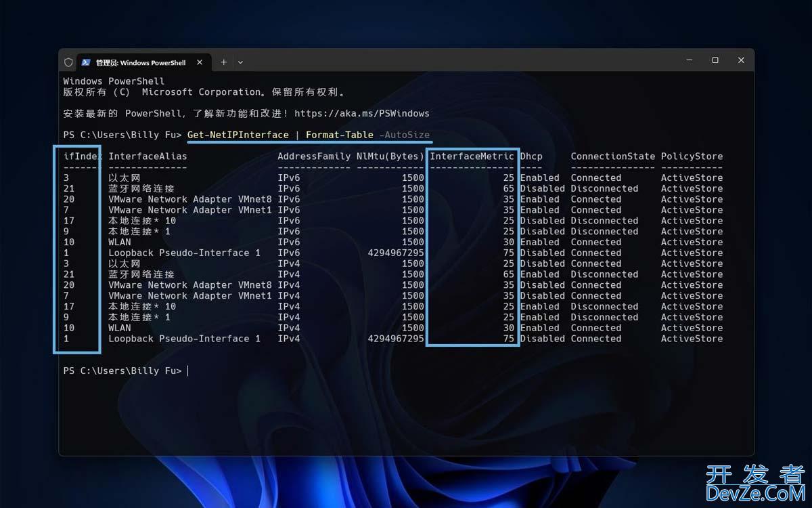This screenshot has height=508, width=812.
Task: Select the 管理员: Windows PowerShell tab
Action: [x=143, y=62]
